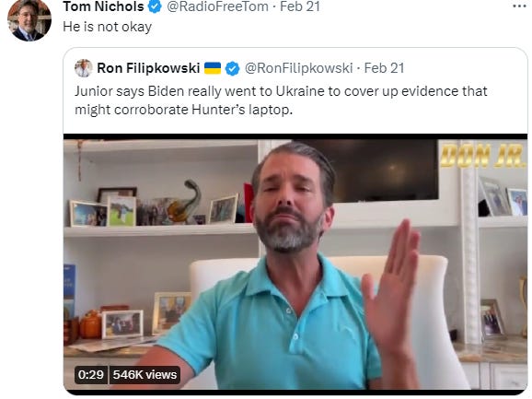Open the Tom Nichols display name
The height and width of the screenshot is (399, 532).
click(x=103, y=6)
